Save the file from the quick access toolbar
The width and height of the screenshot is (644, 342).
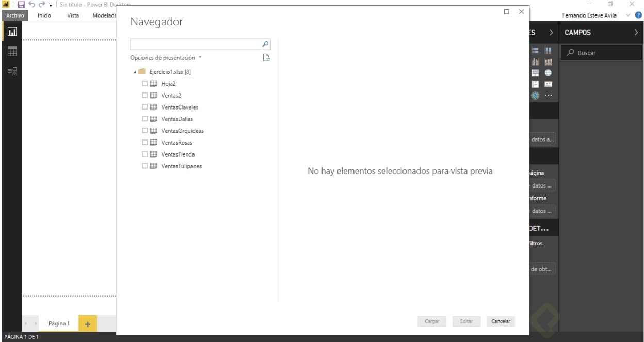[21, 4]
